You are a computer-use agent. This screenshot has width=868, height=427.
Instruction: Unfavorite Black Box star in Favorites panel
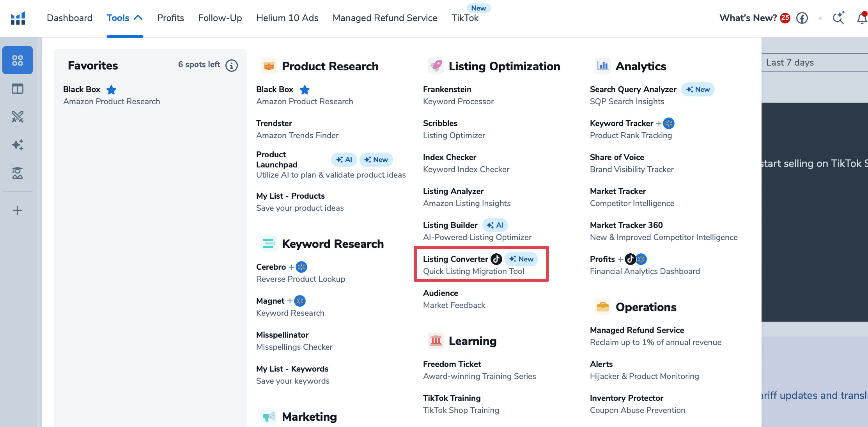(x=112, y=90)
